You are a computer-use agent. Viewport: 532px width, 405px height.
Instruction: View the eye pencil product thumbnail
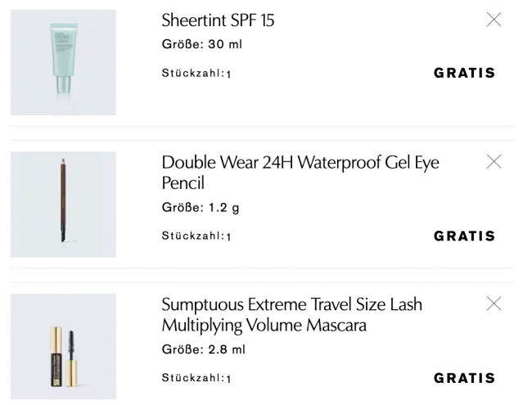63,205
